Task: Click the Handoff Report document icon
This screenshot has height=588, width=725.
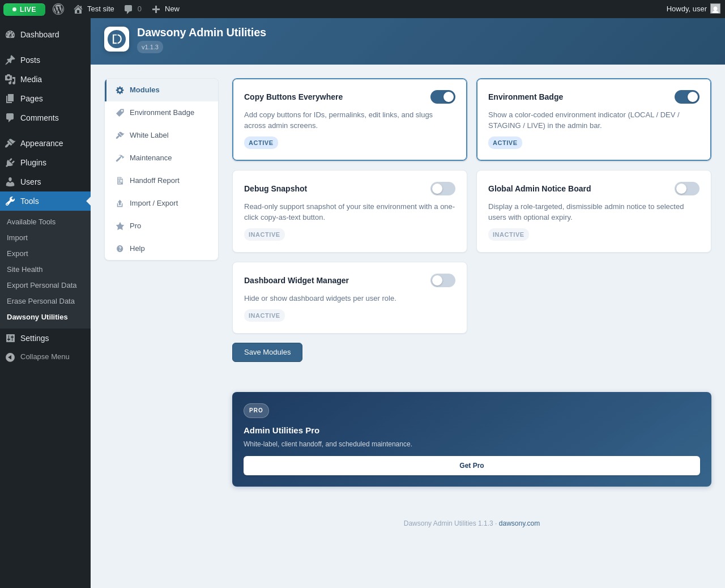Action: [x=120, y=181]
